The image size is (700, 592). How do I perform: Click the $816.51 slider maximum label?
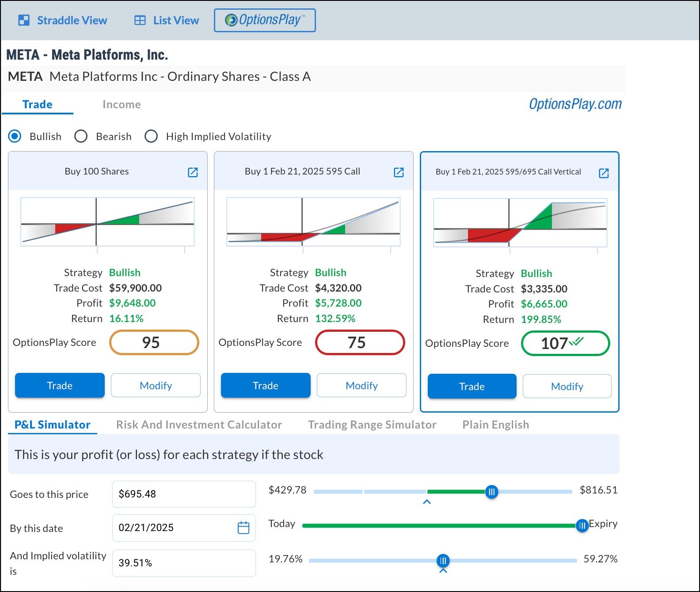pyautogui.click(x=598, y=490)
